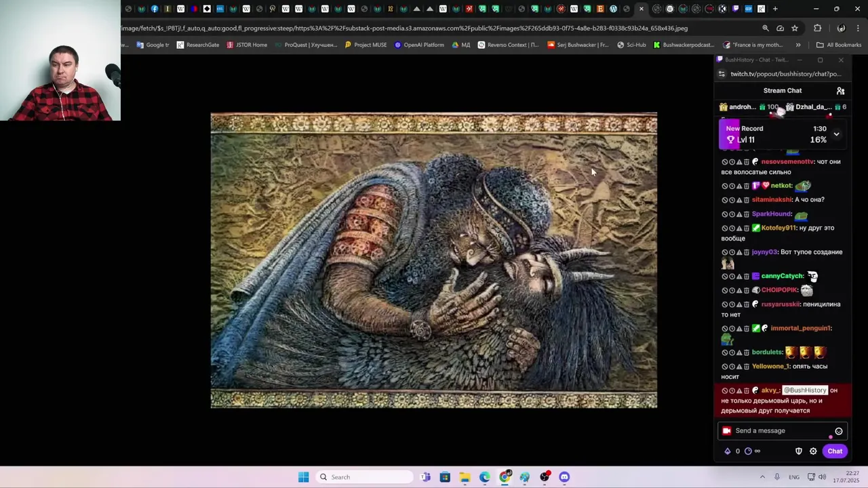
Task: Open the JSTOR Home bookmark
Action: 247,45
